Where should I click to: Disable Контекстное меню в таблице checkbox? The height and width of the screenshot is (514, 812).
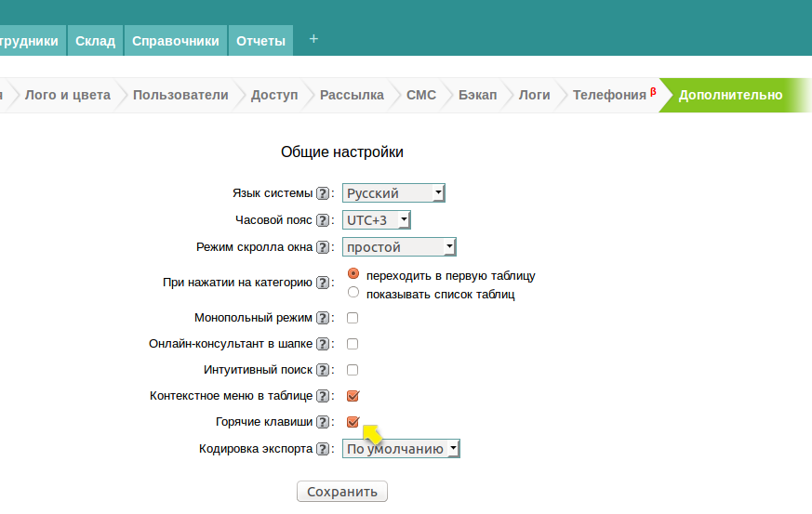pyautogui.click(x=353, y=396)
